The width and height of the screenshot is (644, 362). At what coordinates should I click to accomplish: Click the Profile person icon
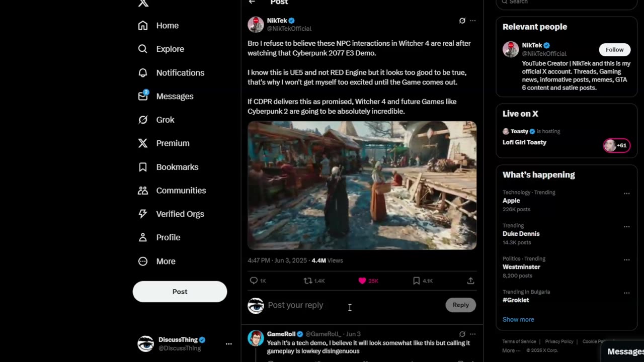pyautogui.click(x=143, y=237)
